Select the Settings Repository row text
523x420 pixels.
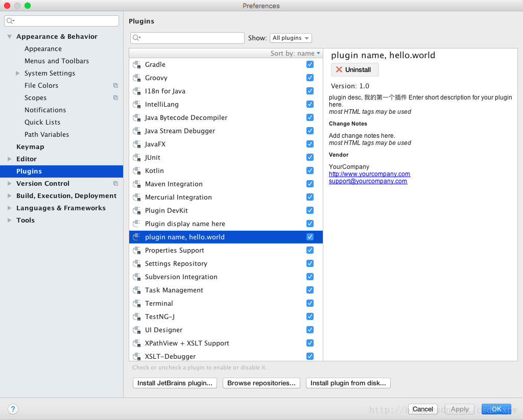pos(176,264)
